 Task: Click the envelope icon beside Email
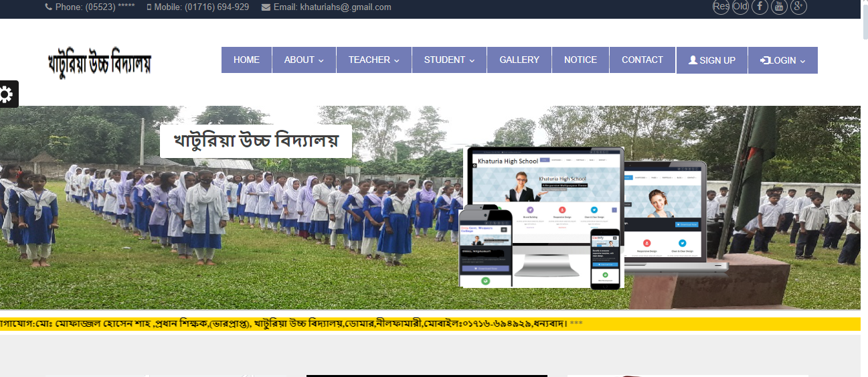point(266,7)
